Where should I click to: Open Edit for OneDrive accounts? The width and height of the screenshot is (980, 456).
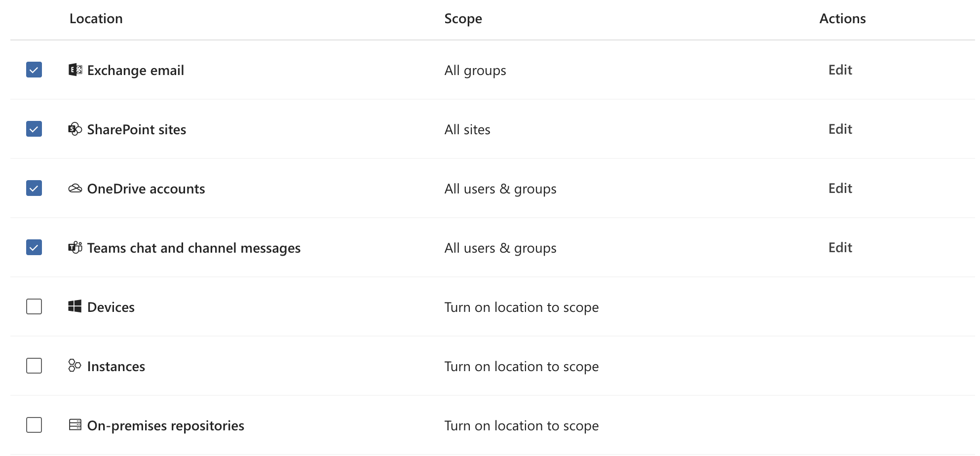tap(840, 189)
